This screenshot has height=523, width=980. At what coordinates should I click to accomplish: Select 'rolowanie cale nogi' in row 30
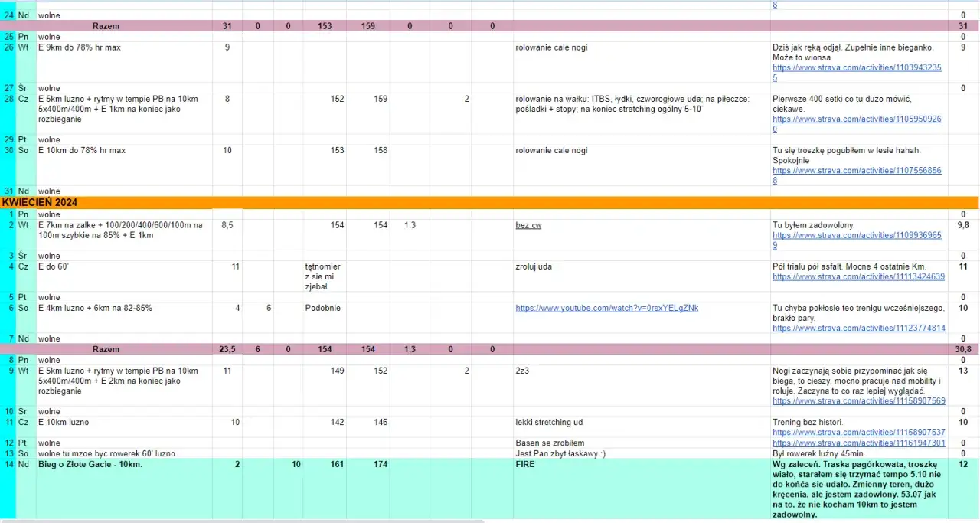(642, 165)
